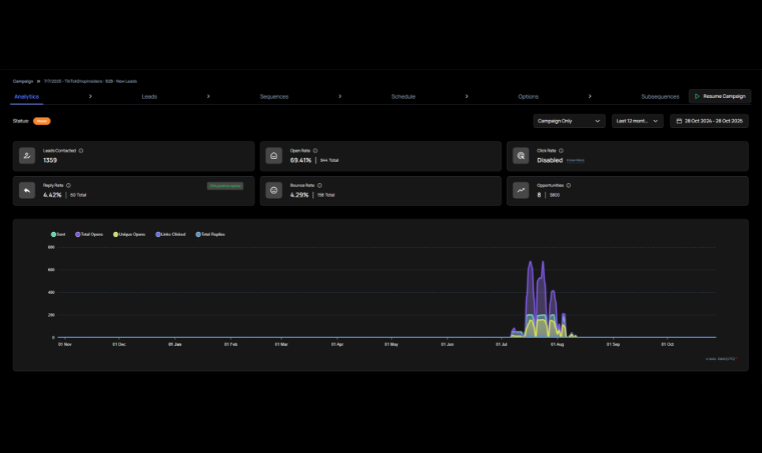Click the Opportunities trend-line icon
The height and width of the screenshot is (453, 762).
(520, 191)
